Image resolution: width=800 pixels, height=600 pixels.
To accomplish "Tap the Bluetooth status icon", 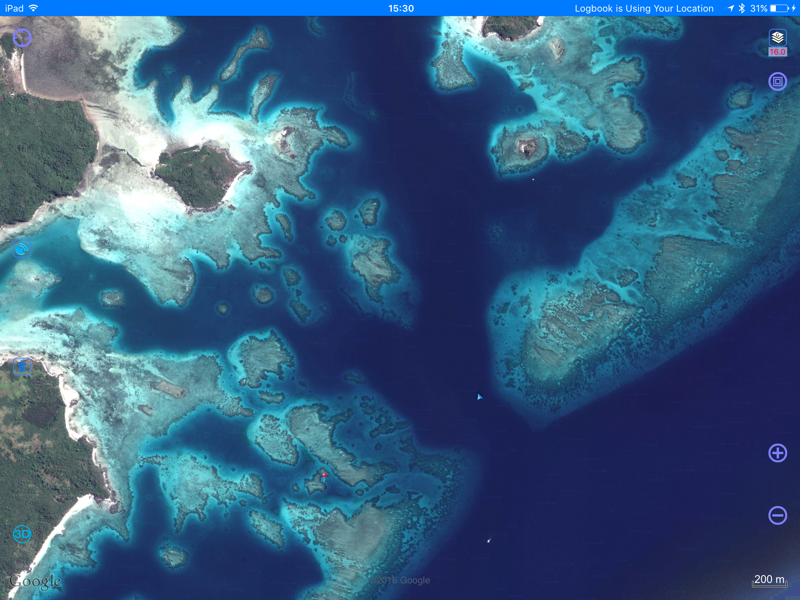I will 741,8.
